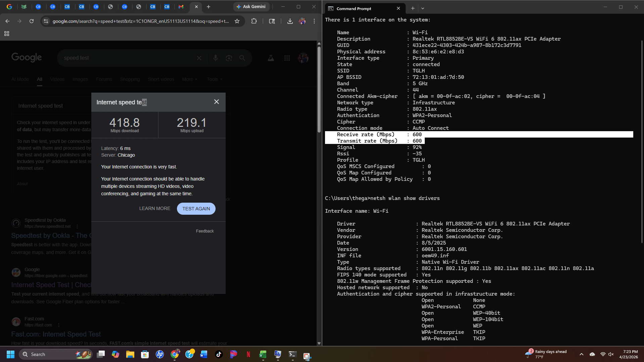Launch TikTok from the taskbar

click(219, 354)
